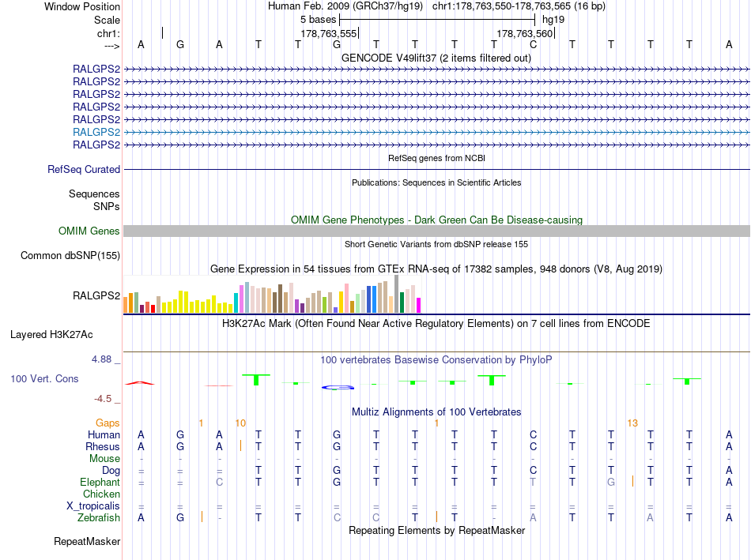Click the orange gap count 13

click(632, 423)
